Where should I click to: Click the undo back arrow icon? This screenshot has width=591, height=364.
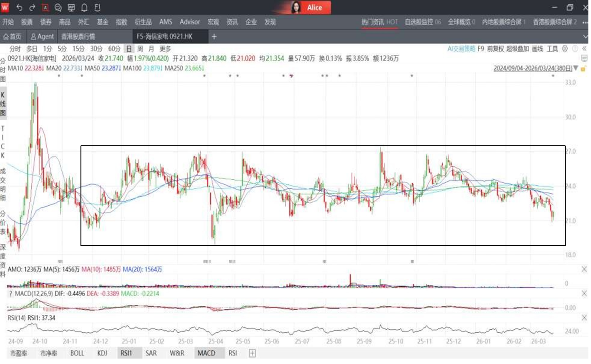19,8
